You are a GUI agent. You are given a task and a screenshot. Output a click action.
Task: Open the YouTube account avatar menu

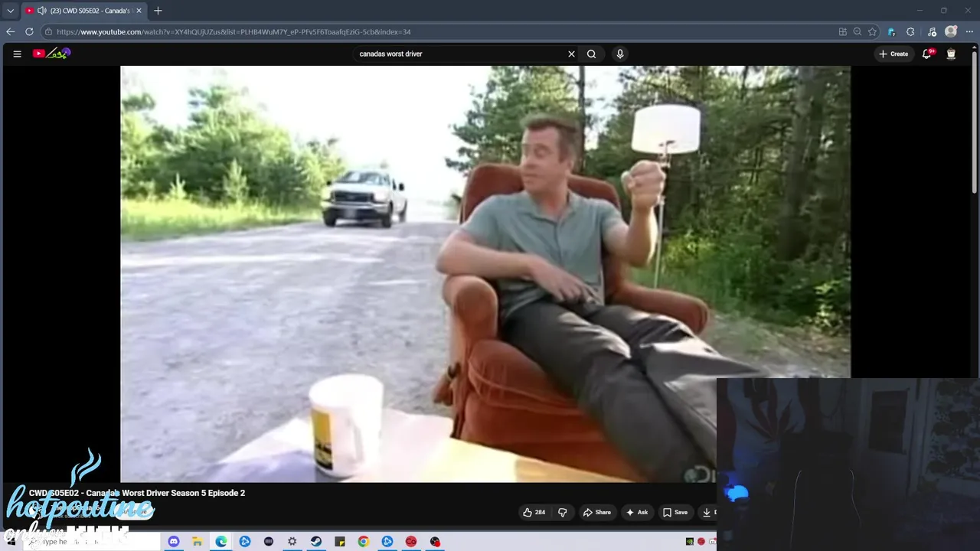click(x=951, y=54)
